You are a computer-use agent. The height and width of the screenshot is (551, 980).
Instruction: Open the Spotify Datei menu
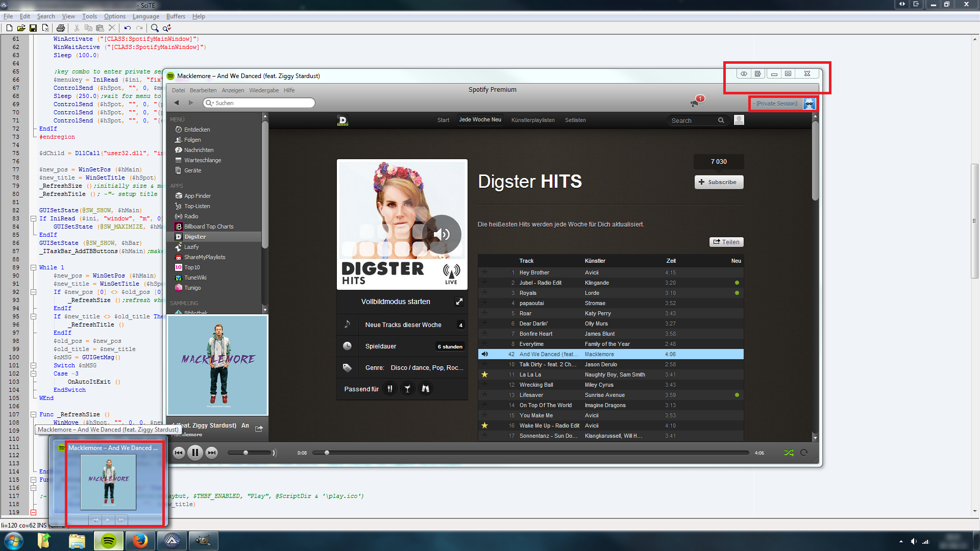click(x=178, y=90)
